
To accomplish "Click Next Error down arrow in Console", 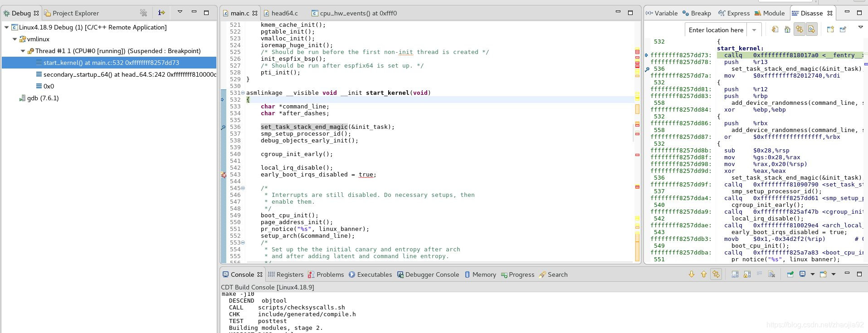I will click(x=692, y=274).
